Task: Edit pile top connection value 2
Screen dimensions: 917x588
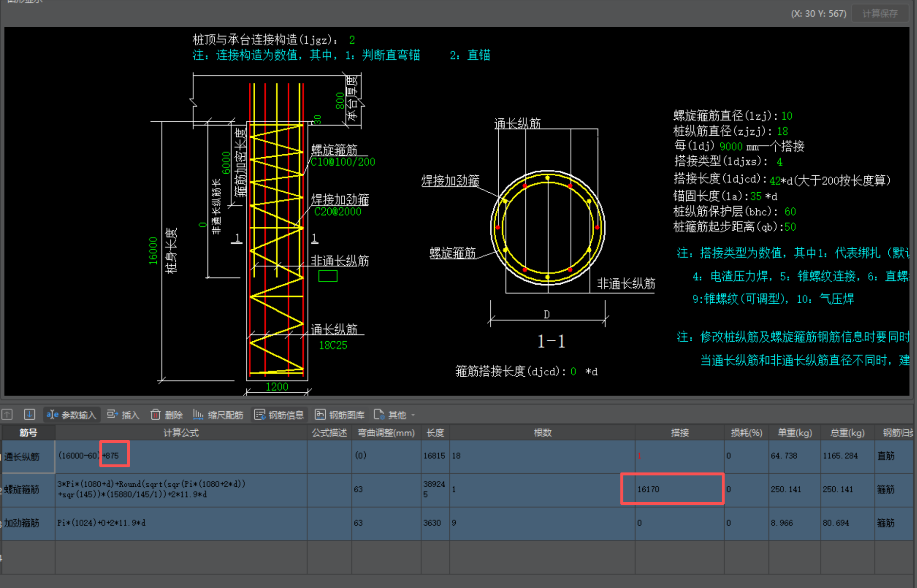Action: tap(352, 40)
